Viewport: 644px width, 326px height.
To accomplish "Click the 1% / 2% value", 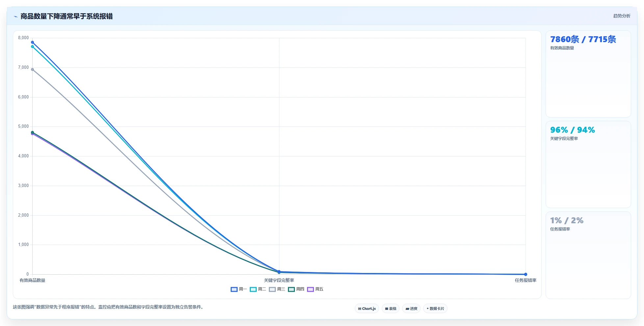I will point(567,220).
